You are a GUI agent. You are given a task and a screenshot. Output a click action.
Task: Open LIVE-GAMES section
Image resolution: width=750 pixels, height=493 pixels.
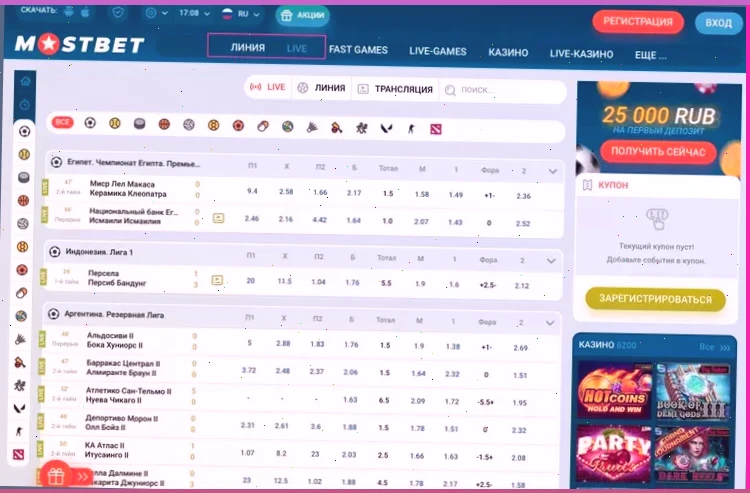coord(438,51)
